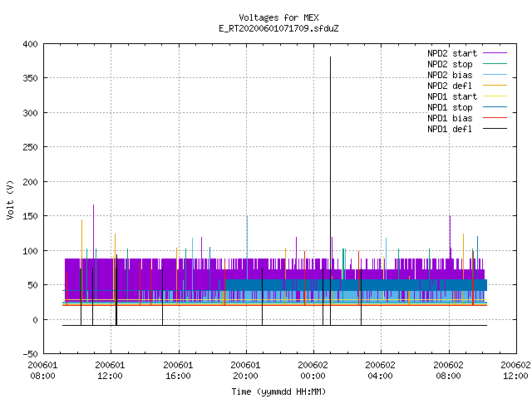Click the x-axis tick '200601 16:00'
This screenshot has height=399, width=532.
click(x=178, y=371)
